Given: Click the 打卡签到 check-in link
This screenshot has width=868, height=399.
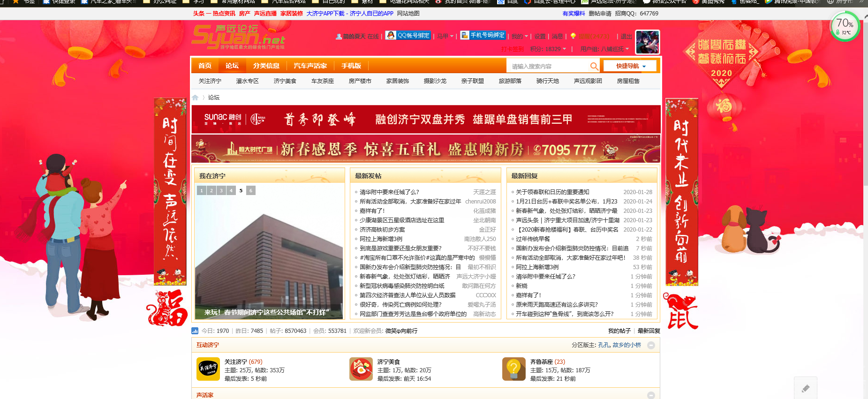Looking at the screenshot, I should 512,49.
